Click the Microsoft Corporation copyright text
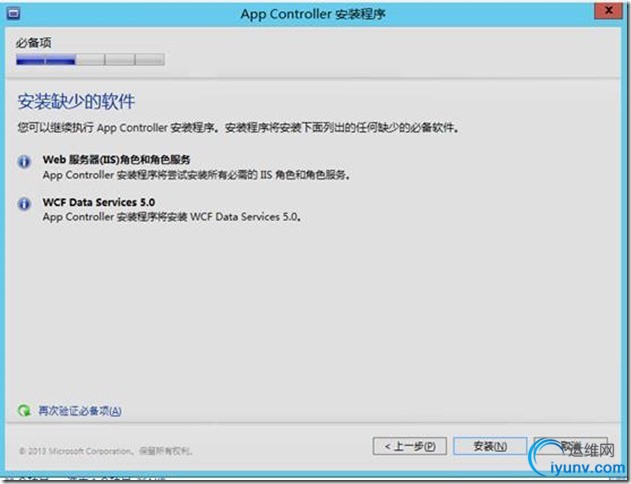This screenshot has height=484, width=631. [105, 451]
